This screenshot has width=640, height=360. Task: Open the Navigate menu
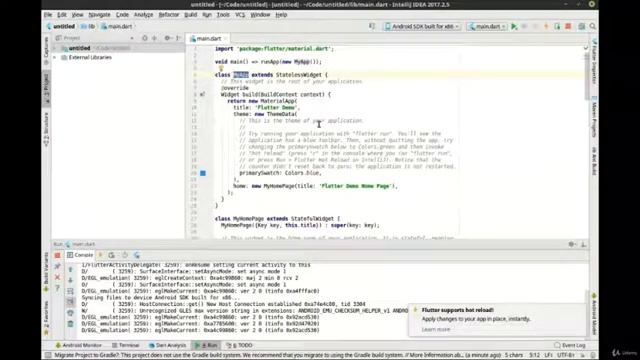tap(99, 15)
